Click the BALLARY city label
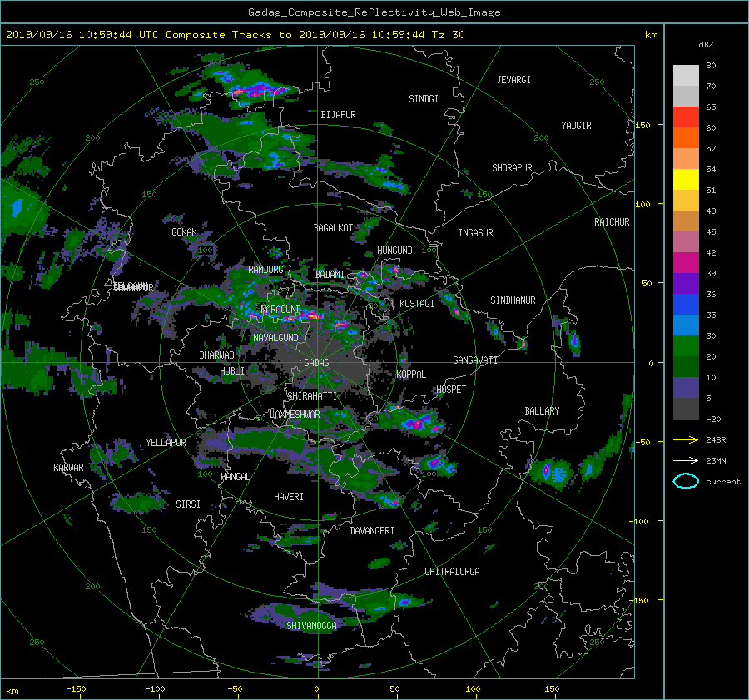Viewport: 749px width, 700px height. (542, 411)
